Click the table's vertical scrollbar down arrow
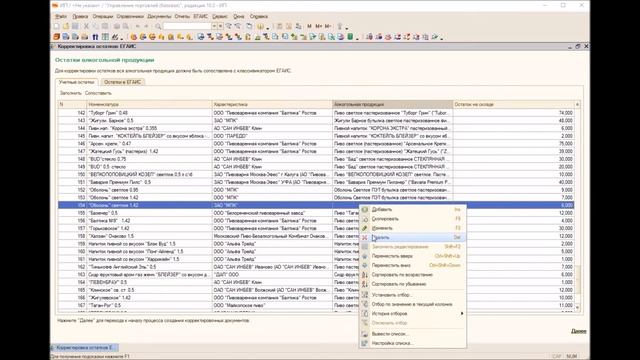Viewport: 640px width, 360px height. 577,307
